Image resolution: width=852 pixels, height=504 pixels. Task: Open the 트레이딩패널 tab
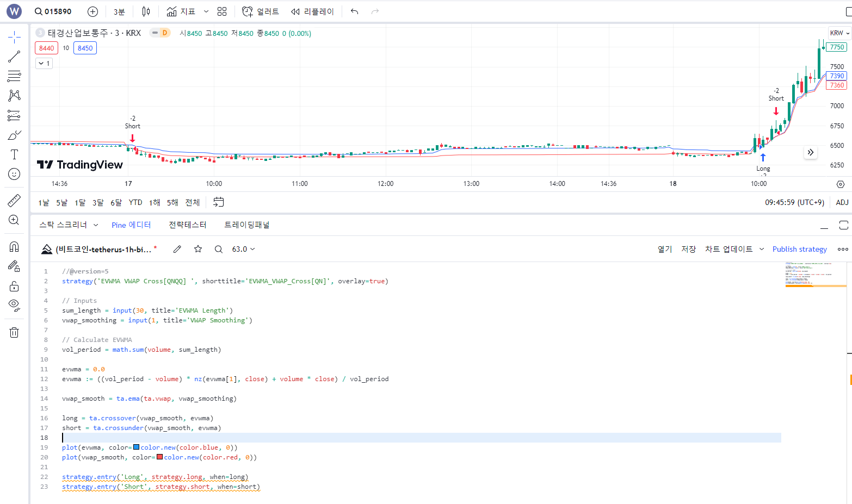click(246, 225)
